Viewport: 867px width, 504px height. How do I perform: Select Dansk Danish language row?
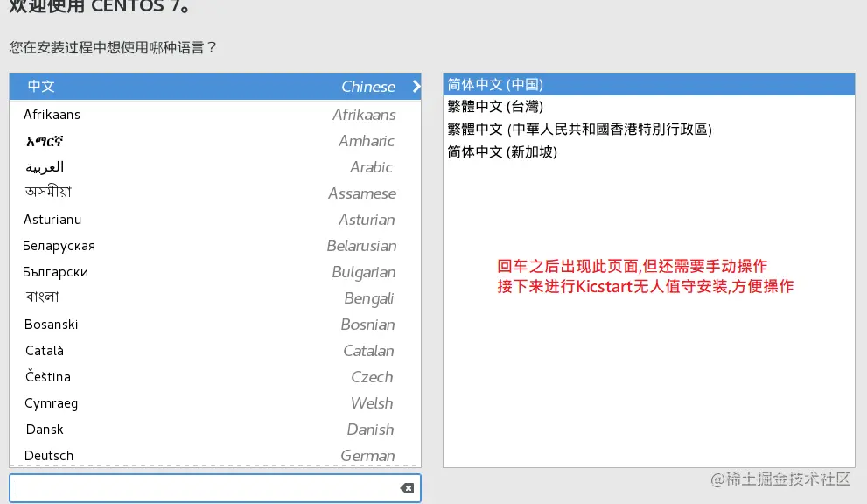point(215,430)
